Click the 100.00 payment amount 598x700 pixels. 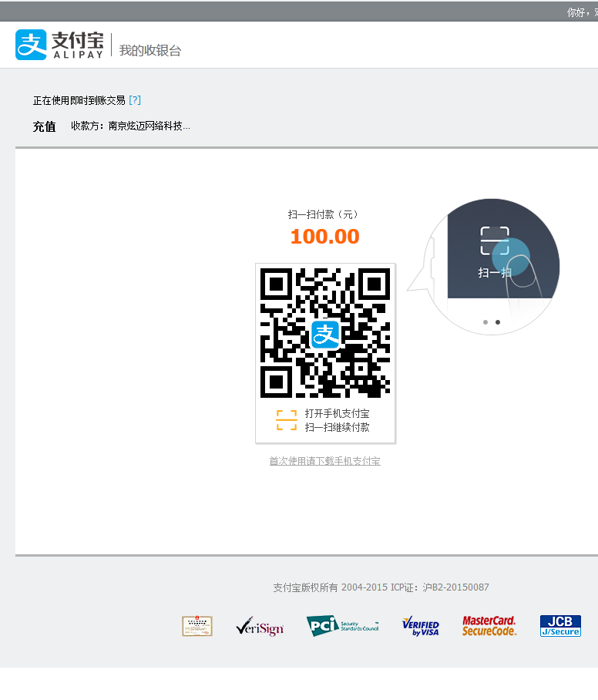point(325,236)
